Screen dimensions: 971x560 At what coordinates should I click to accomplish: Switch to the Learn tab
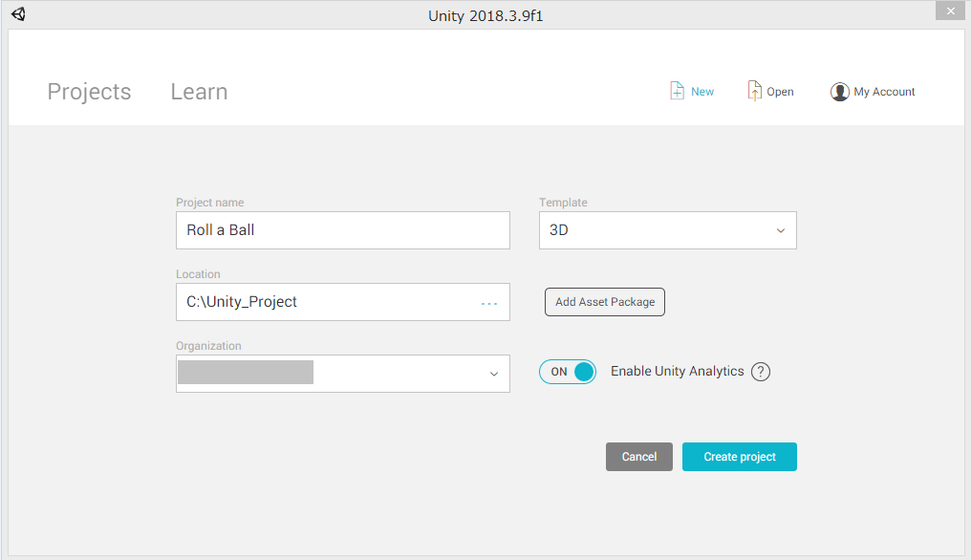point(200,92)
